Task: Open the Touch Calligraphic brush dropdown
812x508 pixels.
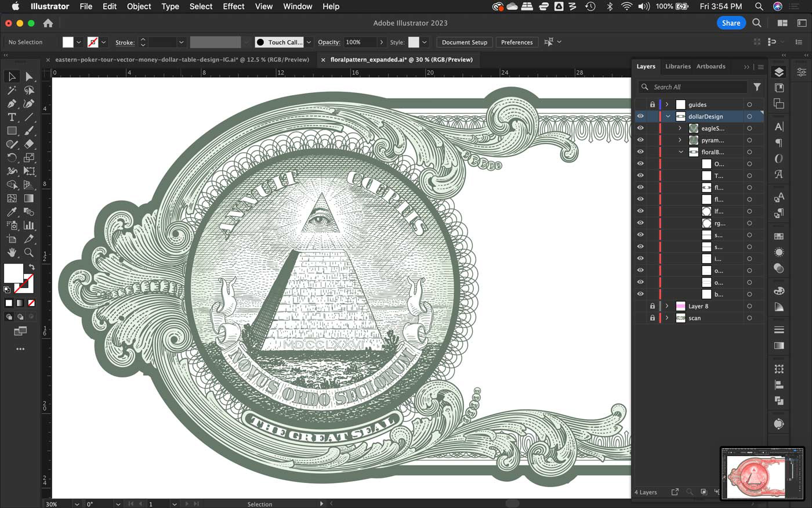Action: (x=309, y=42)
